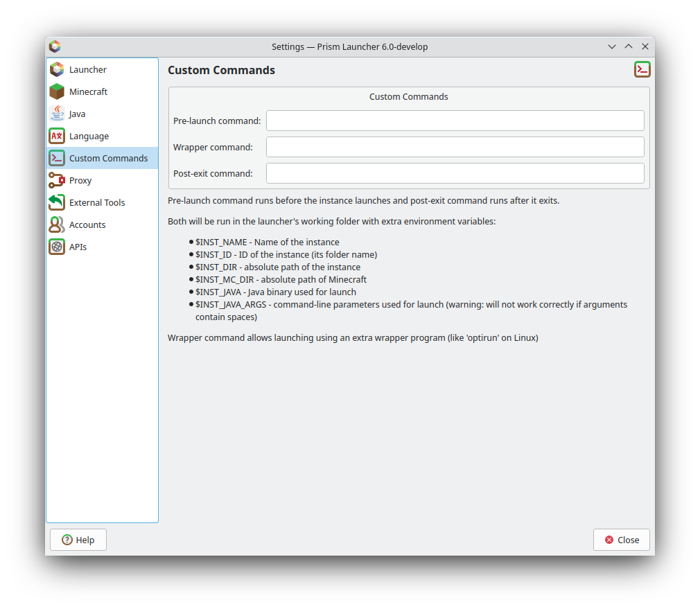Click the Prism Launcher icon in titlebar
This screenshot has width=700, height=609.
55,46
